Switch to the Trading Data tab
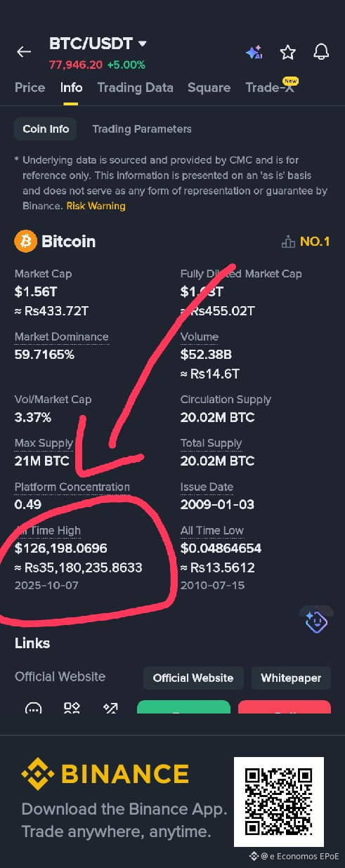The height and width of the screenshot is (868, 345). click(135, 88)
